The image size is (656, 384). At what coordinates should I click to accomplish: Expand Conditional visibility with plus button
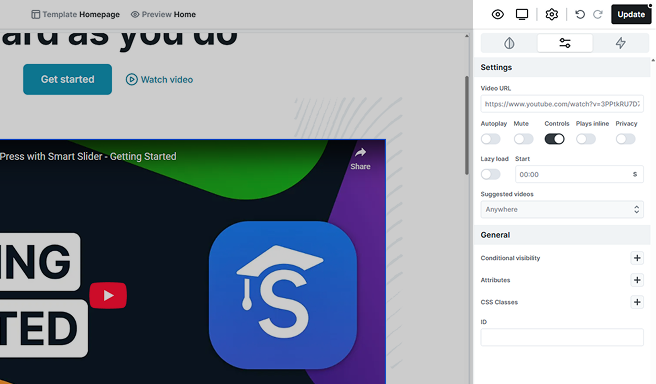point(637,258)
